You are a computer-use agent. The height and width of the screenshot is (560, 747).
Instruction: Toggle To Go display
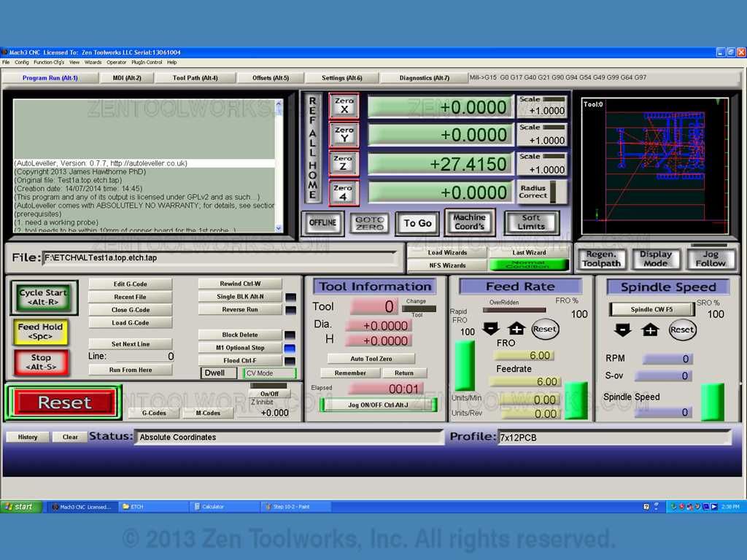coord(417,223)
